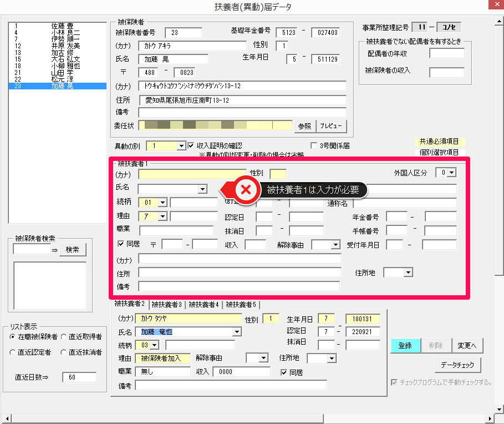The width and height of the screenshot is (504, 424).
Task: Select highlighted row 23 加藤 晃
Action: 58,86
